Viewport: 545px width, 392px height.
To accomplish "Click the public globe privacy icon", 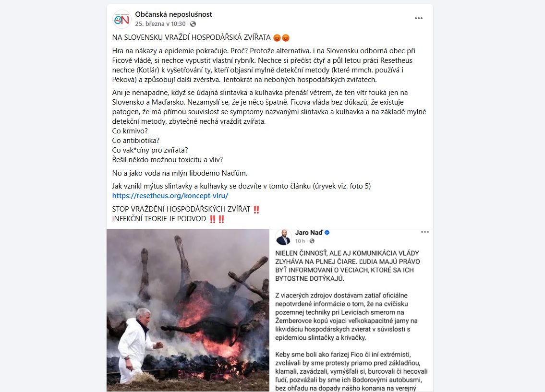I will click(x=193, y=24).
